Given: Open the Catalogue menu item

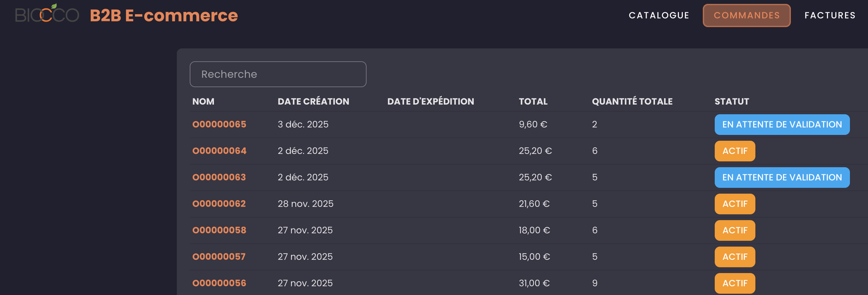Looking at the screenshot, I should click(659, 15).
